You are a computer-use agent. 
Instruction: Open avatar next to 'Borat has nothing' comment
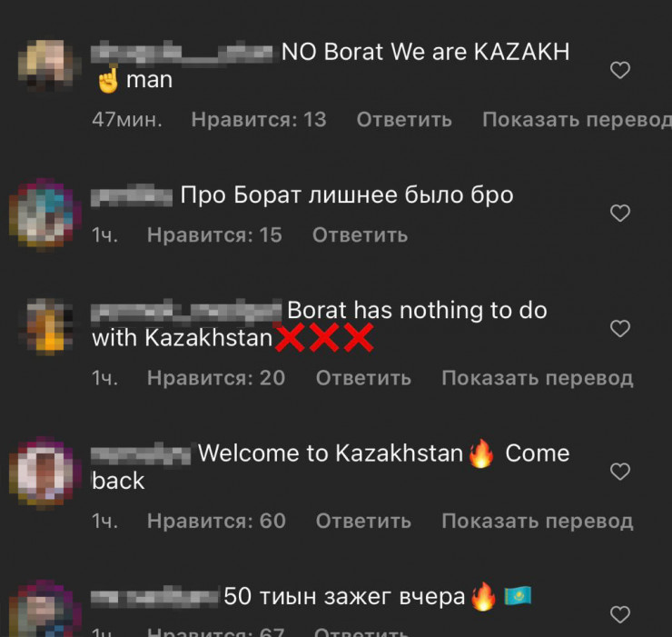(46, 327)
